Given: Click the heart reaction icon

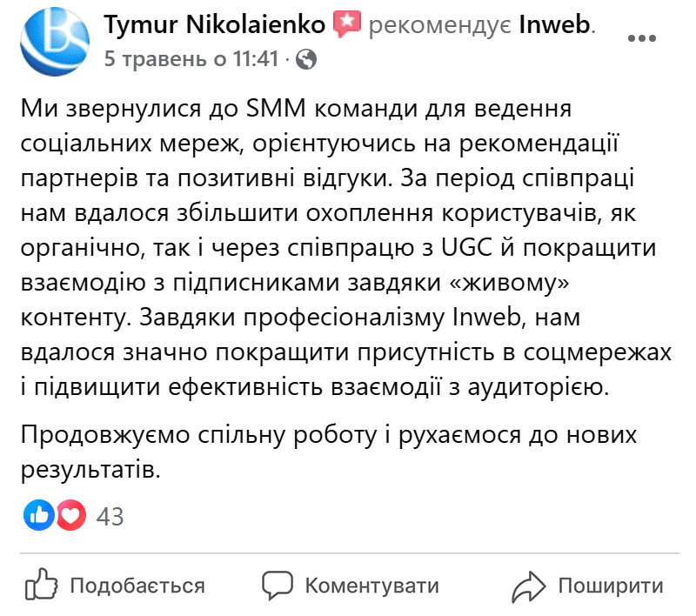Looking at the screenshot, I should pyautogui.click(x=70, y=514).
